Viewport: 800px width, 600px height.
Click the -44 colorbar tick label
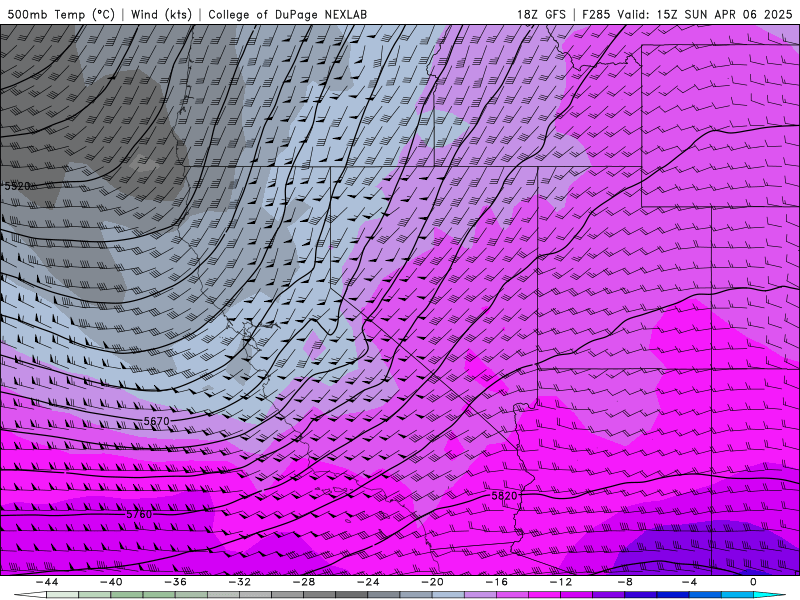tap(46, 582)
